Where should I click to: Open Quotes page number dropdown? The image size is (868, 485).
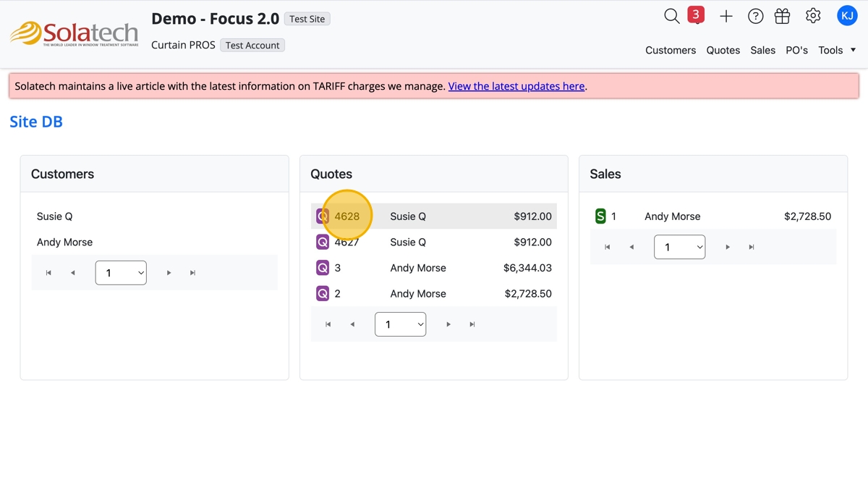[400, 324]
